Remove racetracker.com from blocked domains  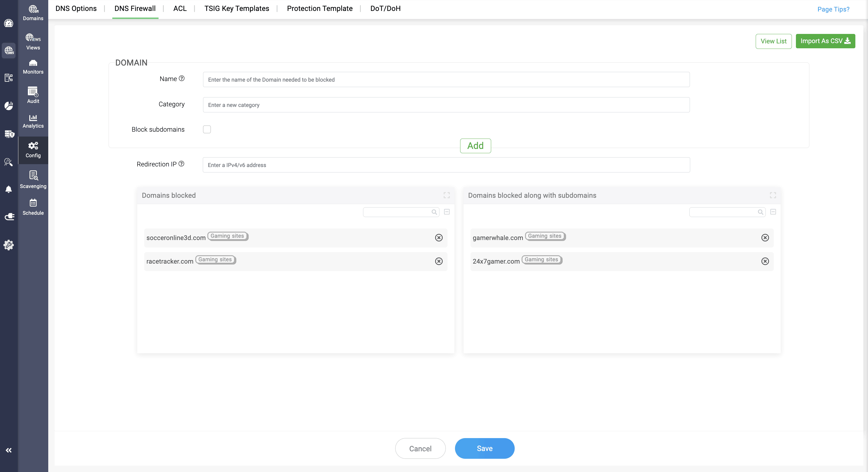439,261
